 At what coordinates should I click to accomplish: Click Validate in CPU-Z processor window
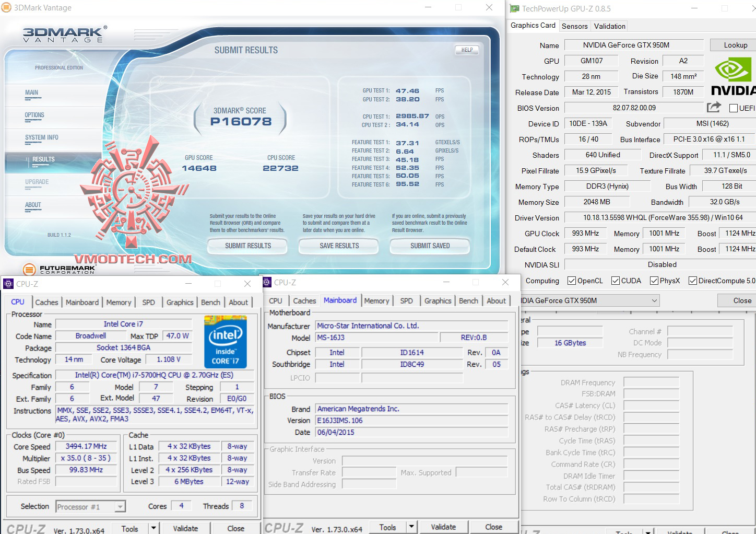click(x=185, y=528)
